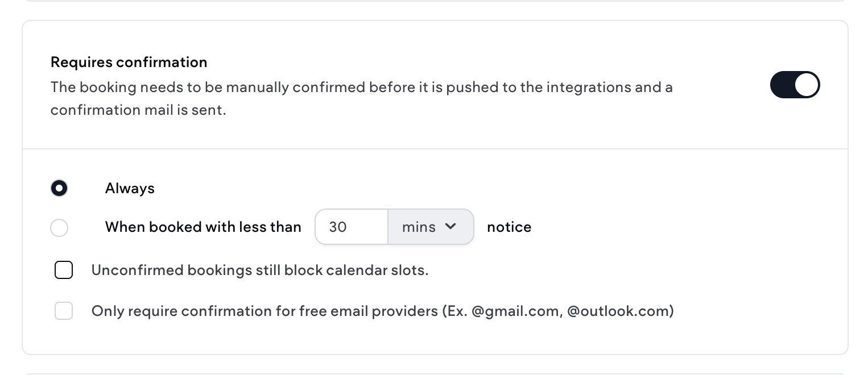The width and height of the screenshot is (868, 375).
Task: Click the "mins" text inside the dropdown
Action: tap(419, 227)
